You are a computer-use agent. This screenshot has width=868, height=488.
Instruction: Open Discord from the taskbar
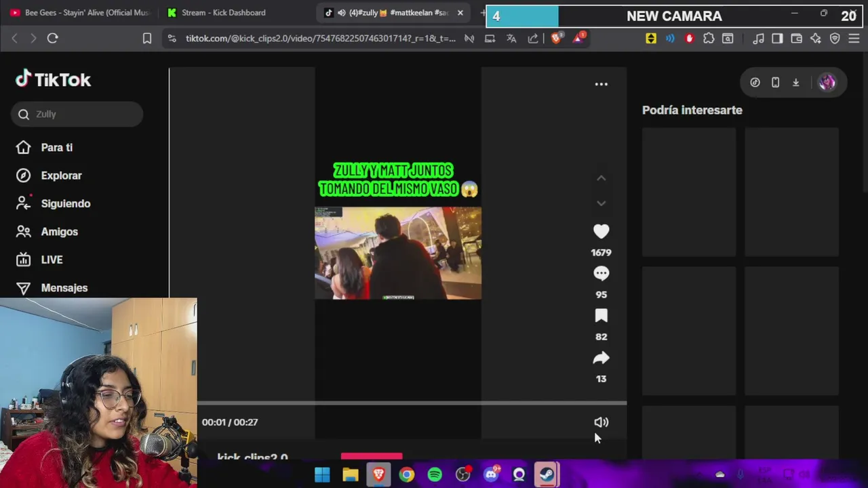tap(491, 474)
